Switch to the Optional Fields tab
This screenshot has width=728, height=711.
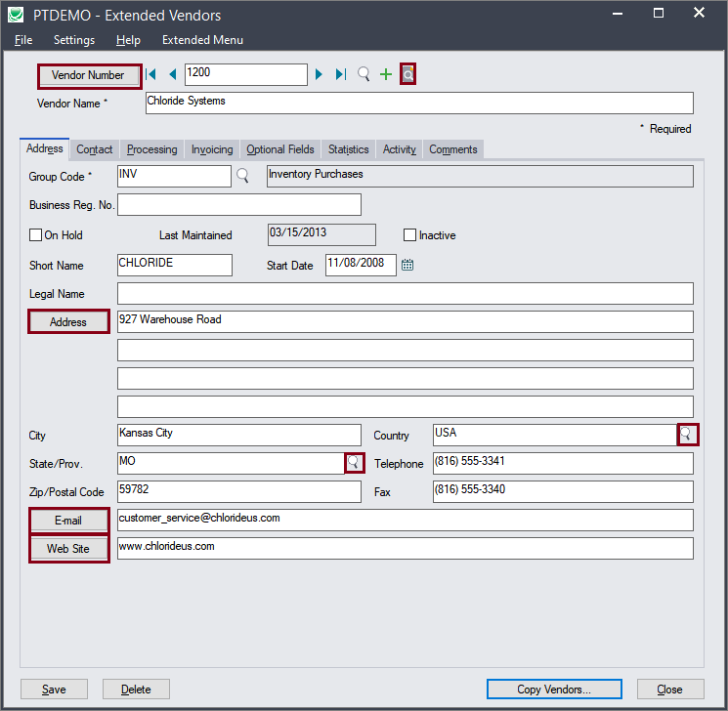tap(280, 149)
